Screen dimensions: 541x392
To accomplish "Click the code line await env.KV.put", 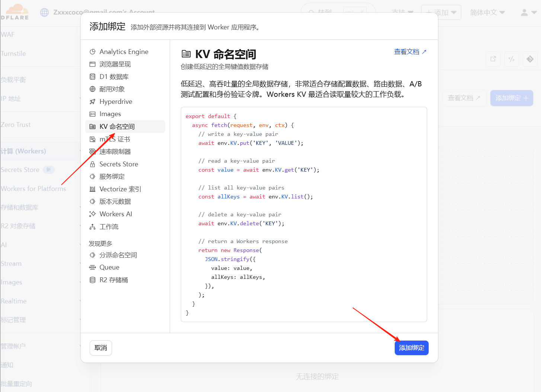I will (x=251, y=143).
